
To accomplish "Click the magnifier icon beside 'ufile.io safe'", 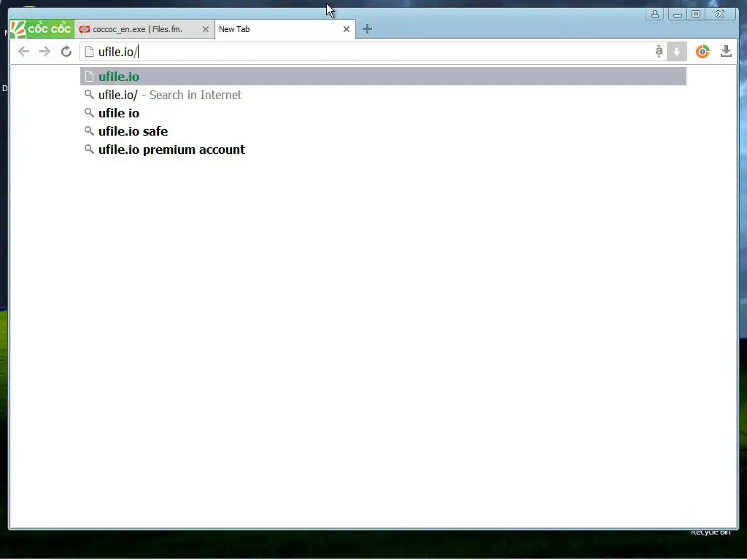I will tap(89, 131).
